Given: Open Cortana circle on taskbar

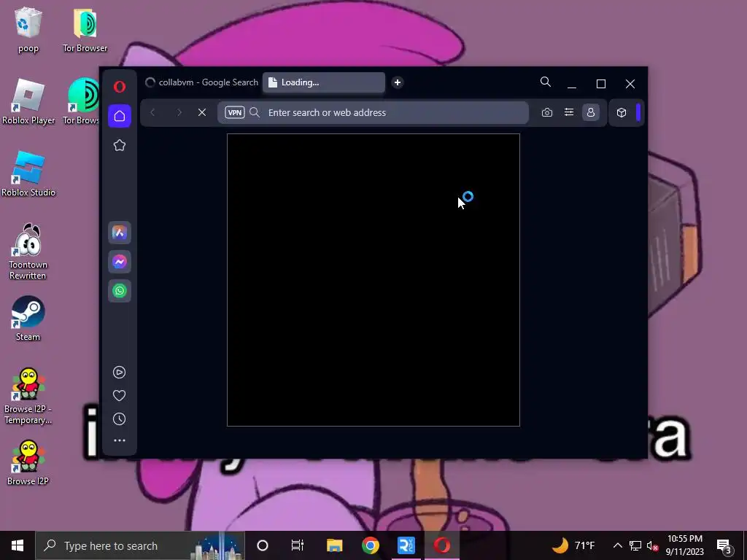Looking at the screenshot, I should (263, 545).
